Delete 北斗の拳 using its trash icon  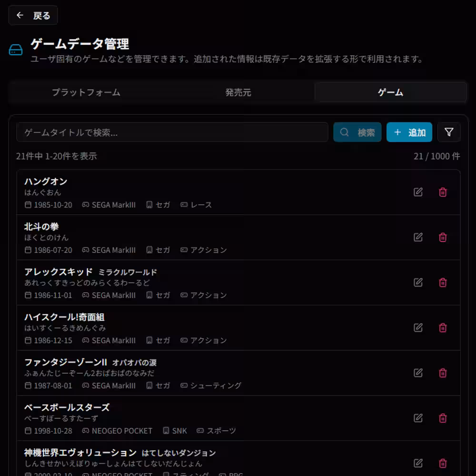pos(442,238)
